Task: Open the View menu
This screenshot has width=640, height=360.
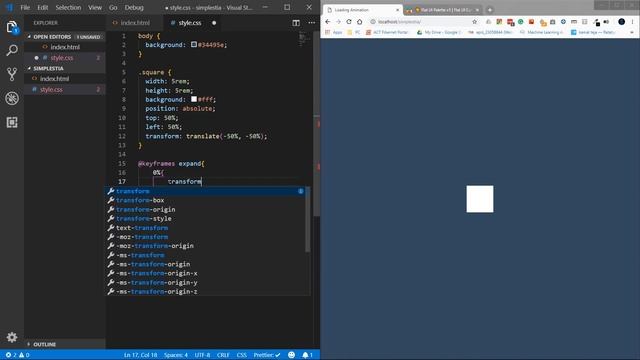Action: click(x=95, y=7)
